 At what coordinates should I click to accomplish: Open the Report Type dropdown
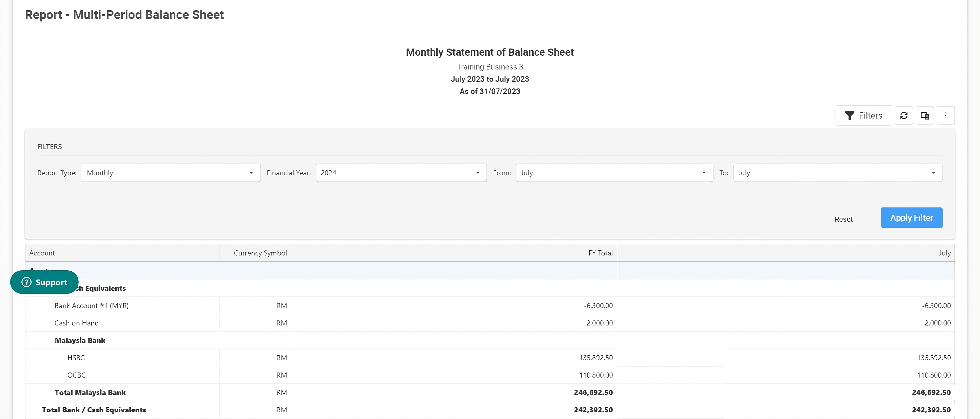coord(171,173)
